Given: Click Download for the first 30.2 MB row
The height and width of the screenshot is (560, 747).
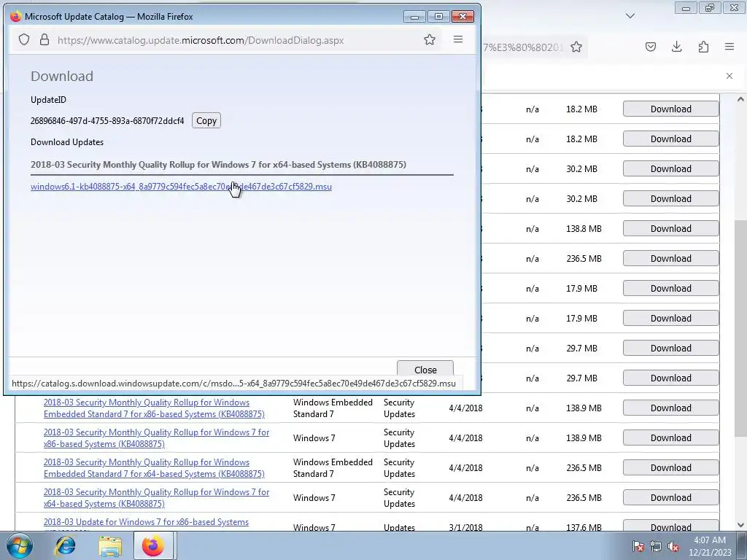Looking at the screenshot, I should tap(671, 169).
